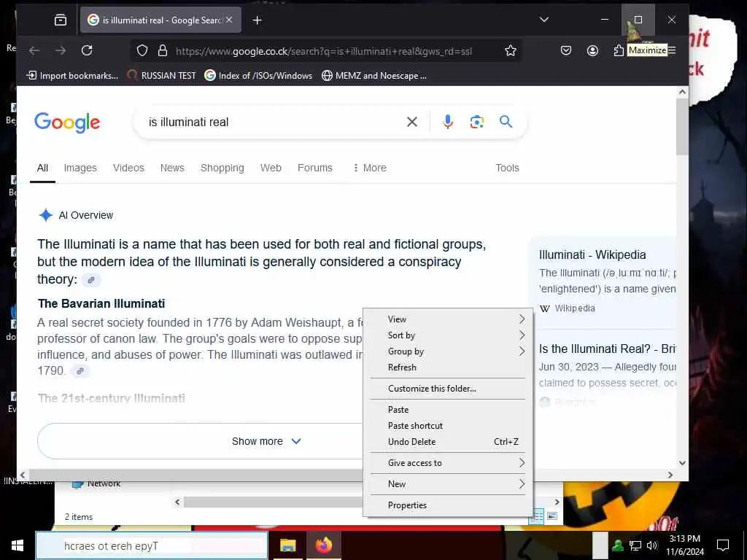Select Network in File Explorer tree

(x=97, y=484)
